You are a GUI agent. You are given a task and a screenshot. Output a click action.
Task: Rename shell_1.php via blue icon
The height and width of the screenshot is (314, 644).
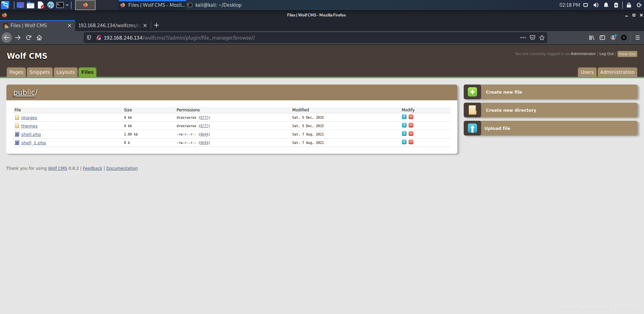[404, 142]
